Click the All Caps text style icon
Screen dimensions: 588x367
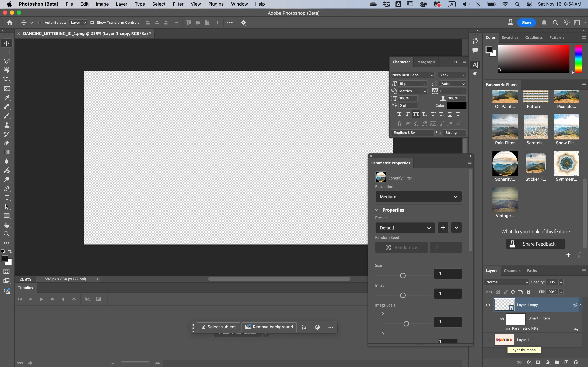click(x=416, y=114)
